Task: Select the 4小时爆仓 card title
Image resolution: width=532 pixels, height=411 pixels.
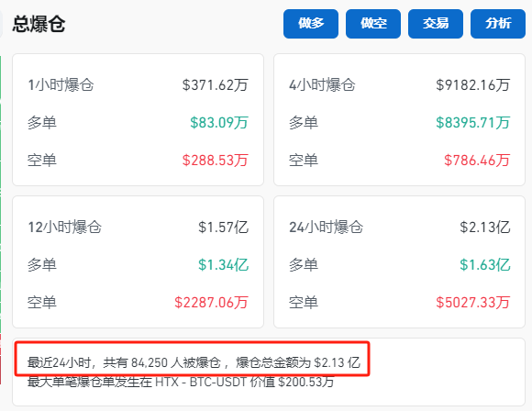Action: pos(322,84)
